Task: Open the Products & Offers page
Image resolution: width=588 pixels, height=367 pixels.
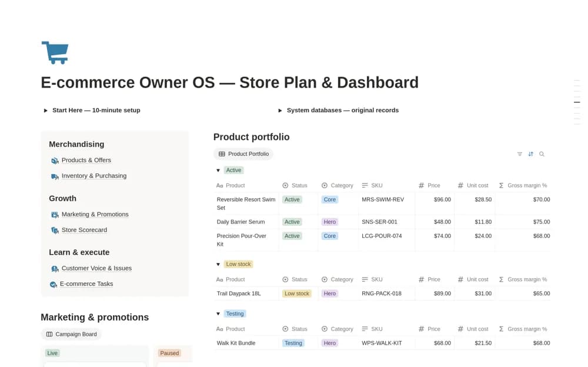Action: pyautogui.click(x=86, y=160)
